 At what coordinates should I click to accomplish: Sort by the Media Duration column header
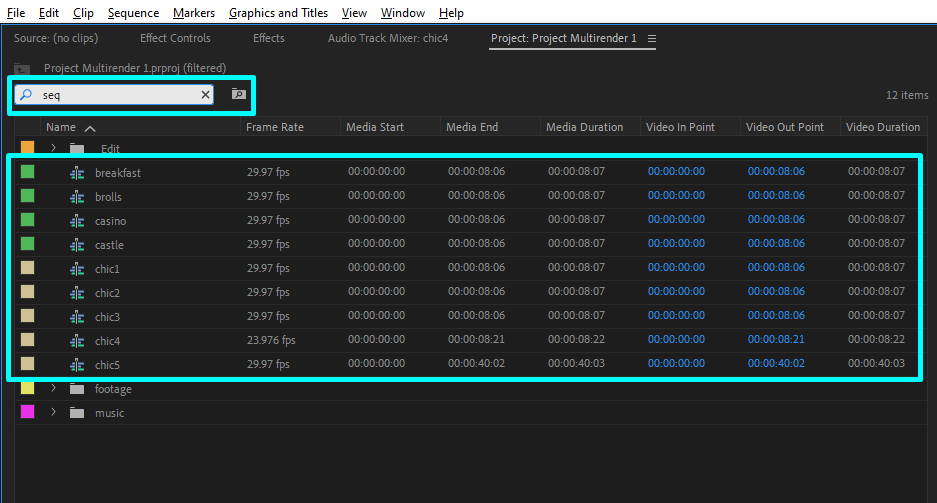click(x=584, y=127)
